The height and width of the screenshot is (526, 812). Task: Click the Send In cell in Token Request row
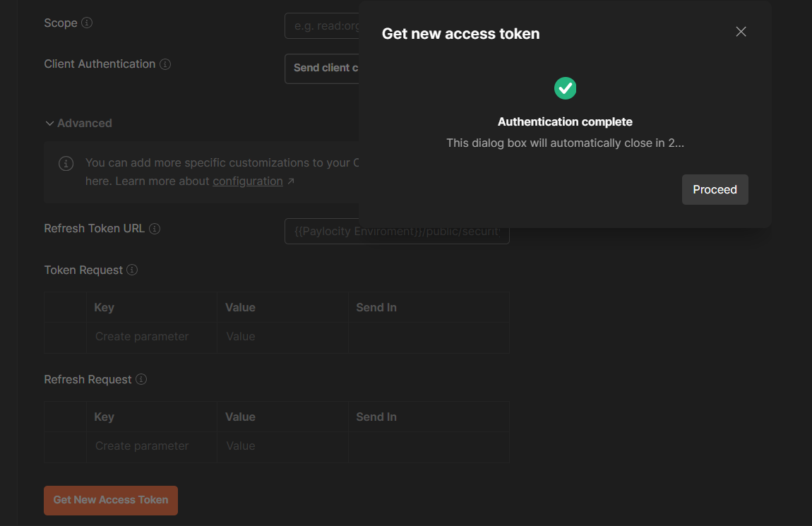click(429, 337)
